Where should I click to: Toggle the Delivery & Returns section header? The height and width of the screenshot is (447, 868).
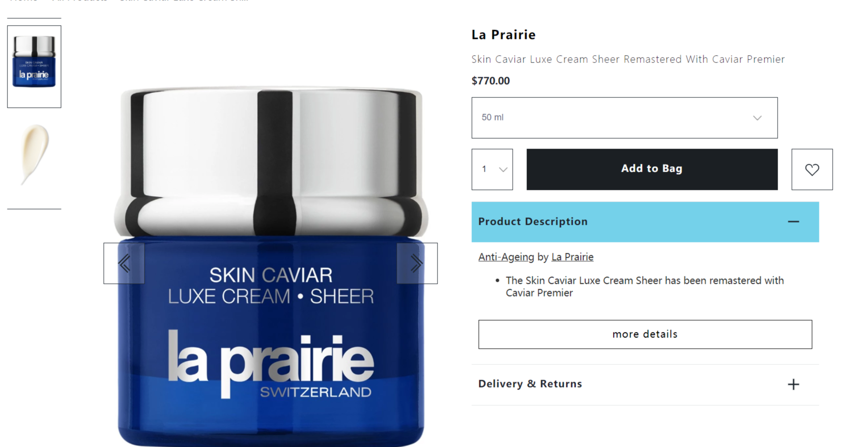[645, 384]
